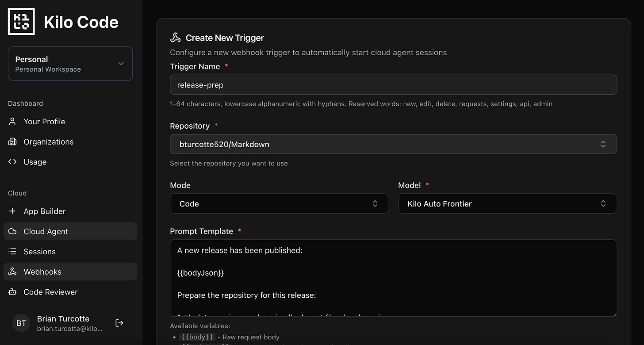Click the Organizations building icon
The width and height of the screenshot is (644, 345).
pyautogui.click(x=12, y=142)
